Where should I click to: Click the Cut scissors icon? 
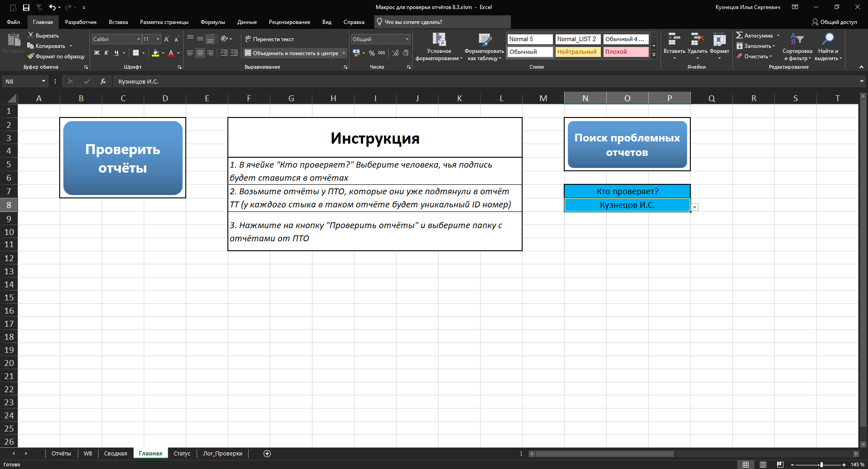point(31,35)
